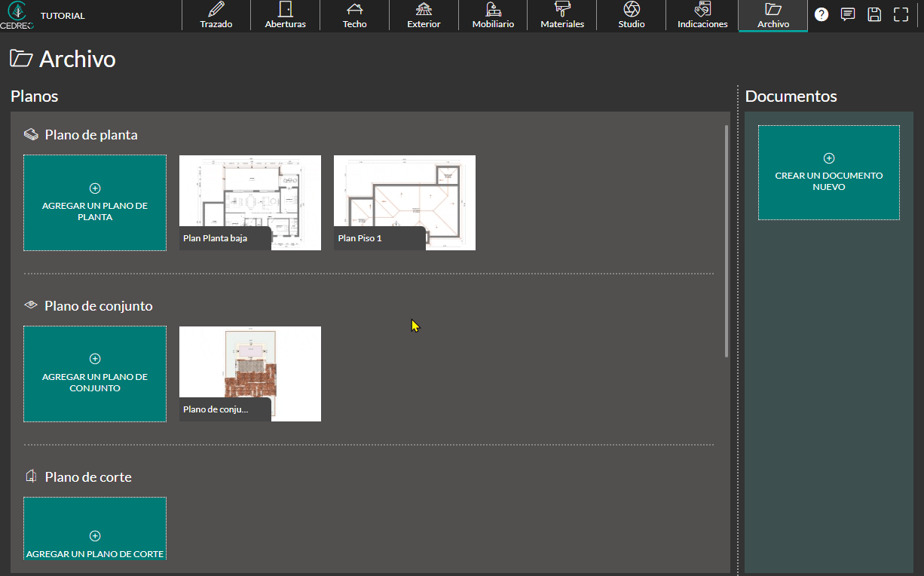Open the Plan Piso 1 thumbnail
This screenshot has height=576, width=924.
(x=405, y=203)
